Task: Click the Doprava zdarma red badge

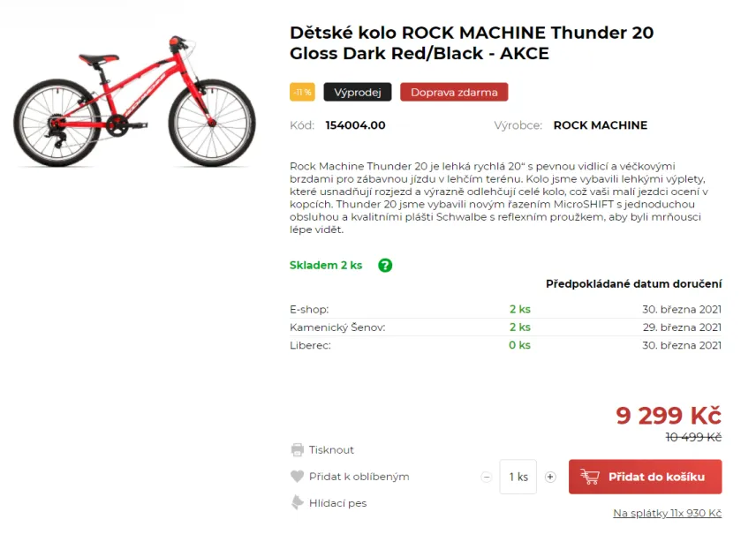Action: [x=454, y=92]
